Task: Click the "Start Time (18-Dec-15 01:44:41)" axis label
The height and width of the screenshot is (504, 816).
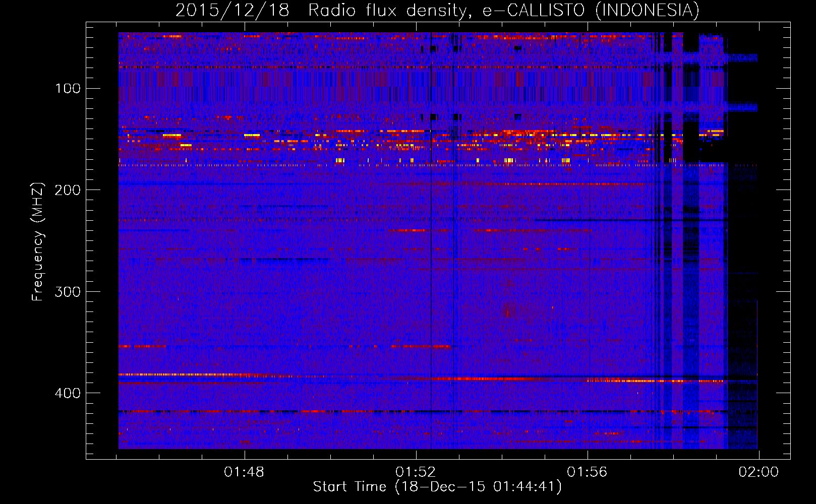Action: [437, 487]
